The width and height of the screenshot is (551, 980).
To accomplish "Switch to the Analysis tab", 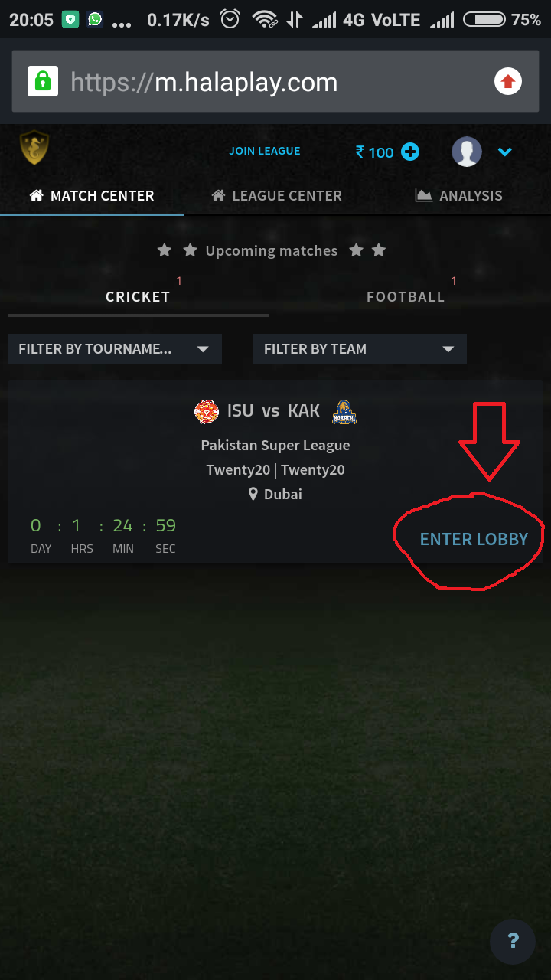I will pos(459,195).
